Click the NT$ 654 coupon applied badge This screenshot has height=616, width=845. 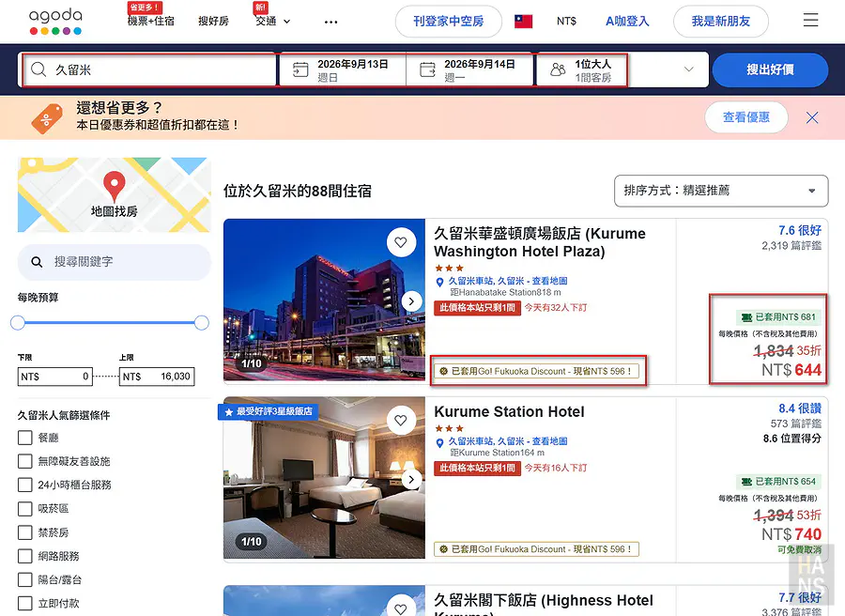coord(778,482)
